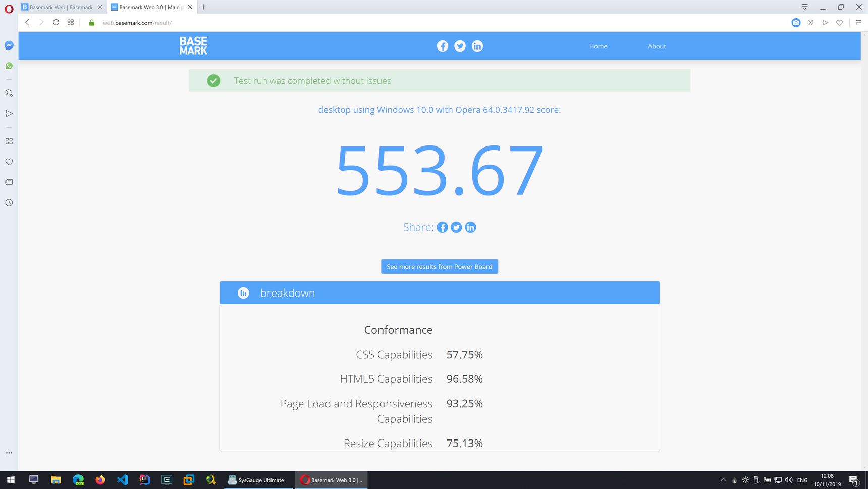Open About in the site navigation

tap(657, 46)
